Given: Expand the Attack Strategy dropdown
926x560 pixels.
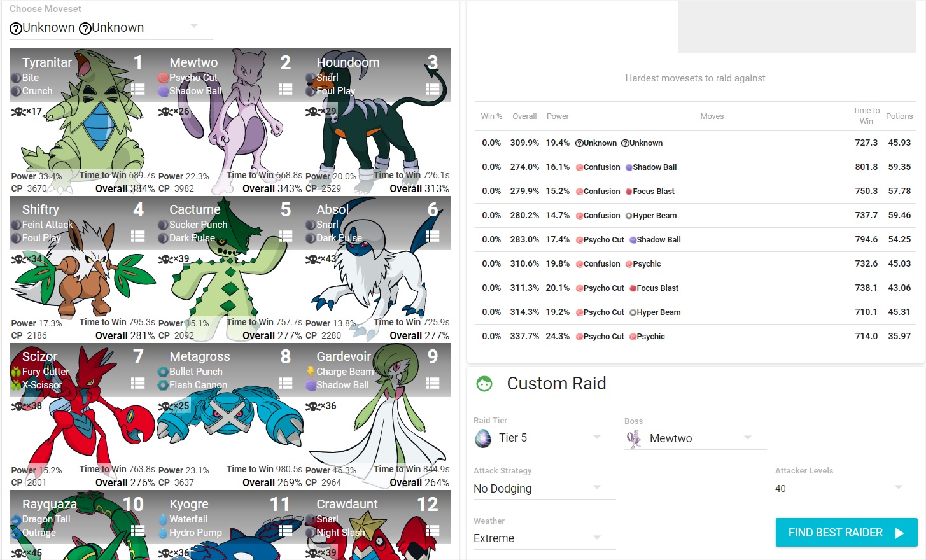Looking at the screenshot, I should [x=544, y=488].
